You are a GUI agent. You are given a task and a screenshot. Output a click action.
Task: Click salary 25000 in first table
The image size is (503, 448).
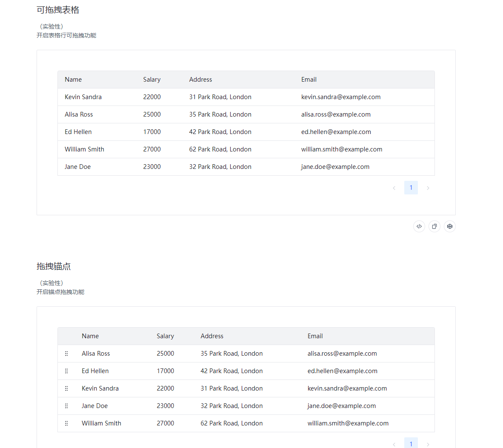[x=152, y=114]
